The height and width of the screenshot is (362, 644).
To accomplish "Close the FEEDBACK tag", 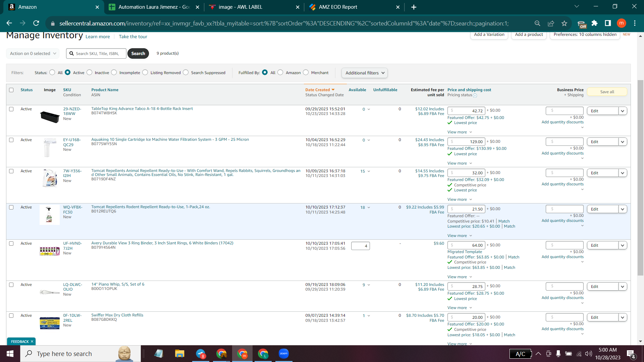I will click(32, 342).
